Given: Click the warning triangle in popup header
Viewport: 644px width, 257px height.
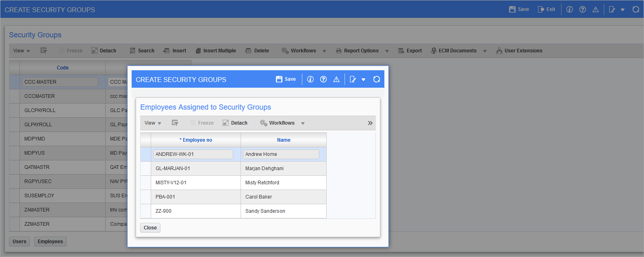Looking at the screenshot, I should [x=336, y=79].
